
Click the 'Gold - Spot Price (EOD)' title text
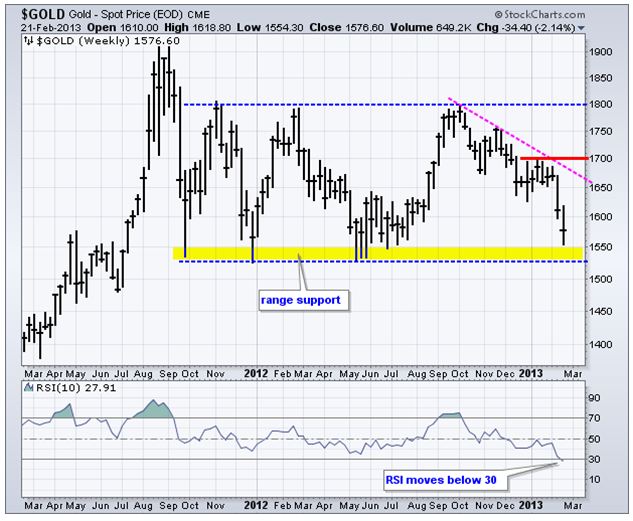point(126,15)
